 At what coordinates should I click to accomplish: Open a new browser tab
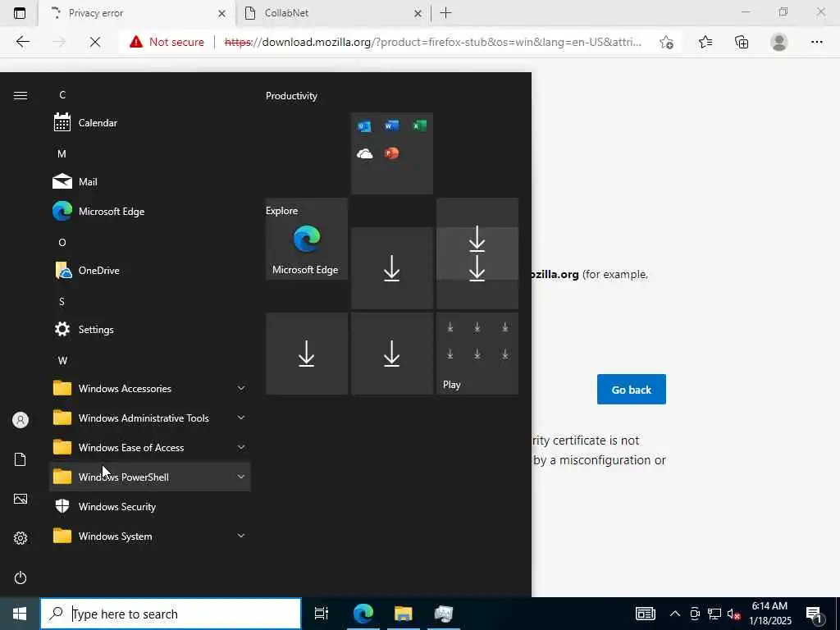(445, 13)
